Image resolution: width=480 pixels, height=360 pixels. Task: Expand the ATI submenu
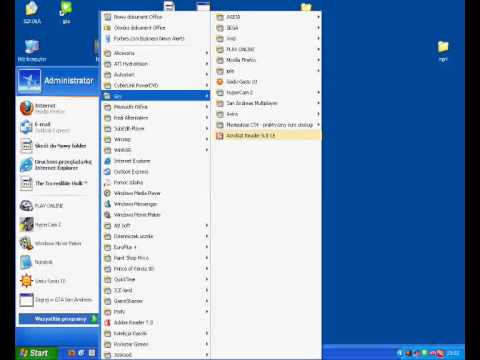click(156, 64)
